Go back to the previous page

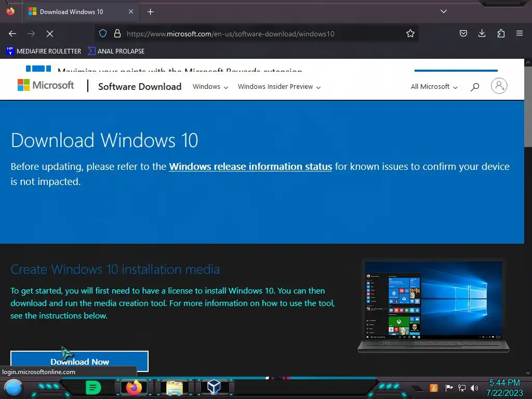tap(12, 34)
